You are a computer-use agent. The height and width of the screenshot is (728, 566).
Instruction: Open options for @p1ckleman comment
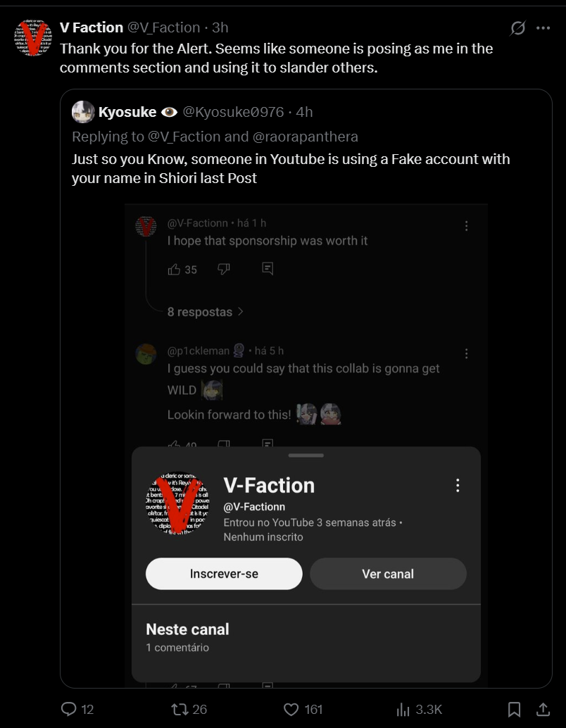click(x=466, y=353)
